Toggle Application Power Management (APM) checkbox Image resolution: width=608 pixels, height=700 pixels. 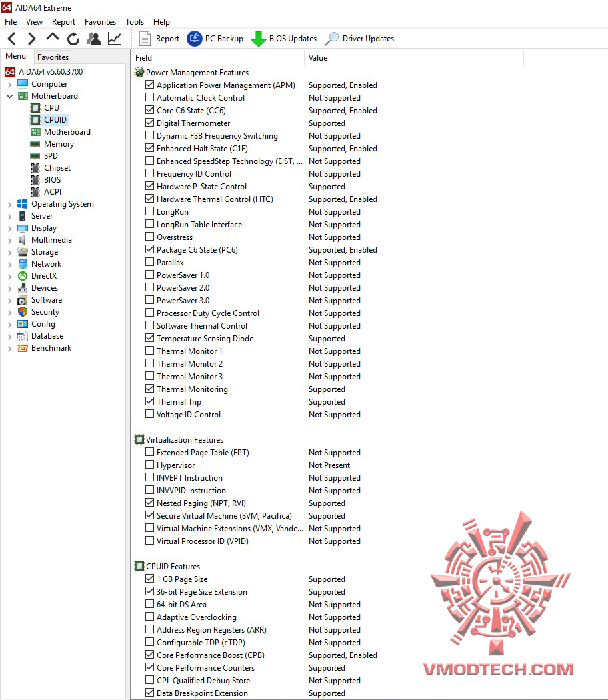(x=149, y=85)
